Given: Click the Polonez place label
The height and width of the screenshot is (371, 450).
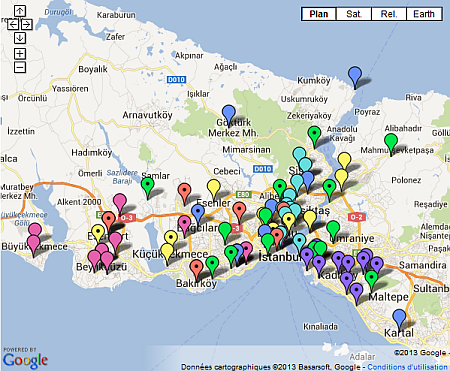Looking at the screenshot, I should click(406, 180).
